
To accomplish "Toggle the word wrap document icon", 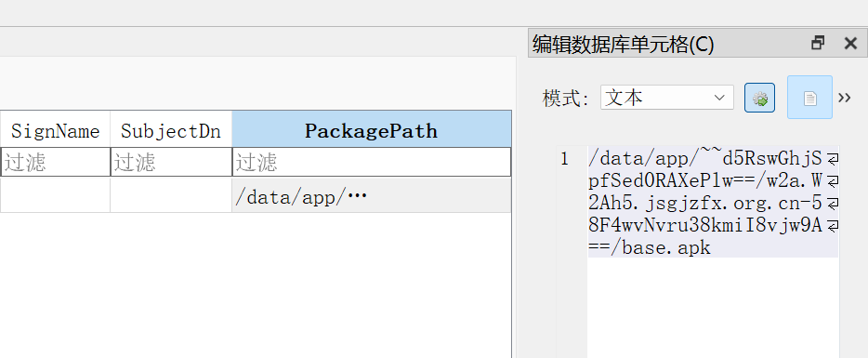I will [809, 98].
